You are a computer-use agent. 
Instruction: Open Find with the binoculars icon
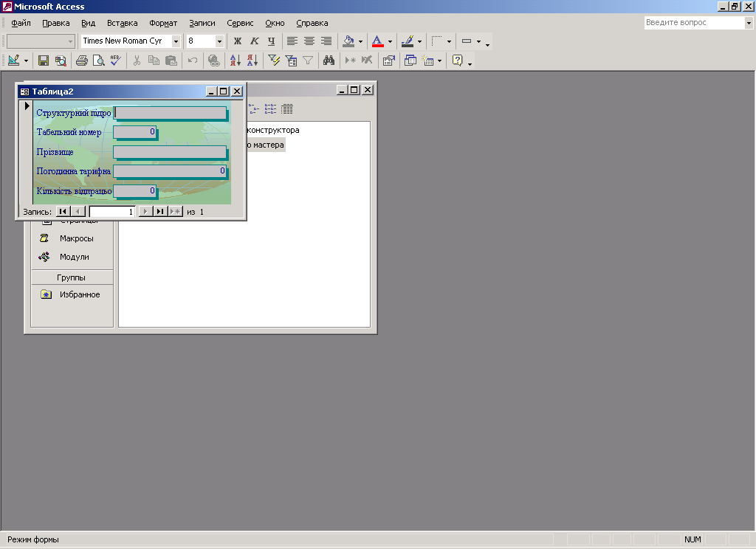point(329,61)
